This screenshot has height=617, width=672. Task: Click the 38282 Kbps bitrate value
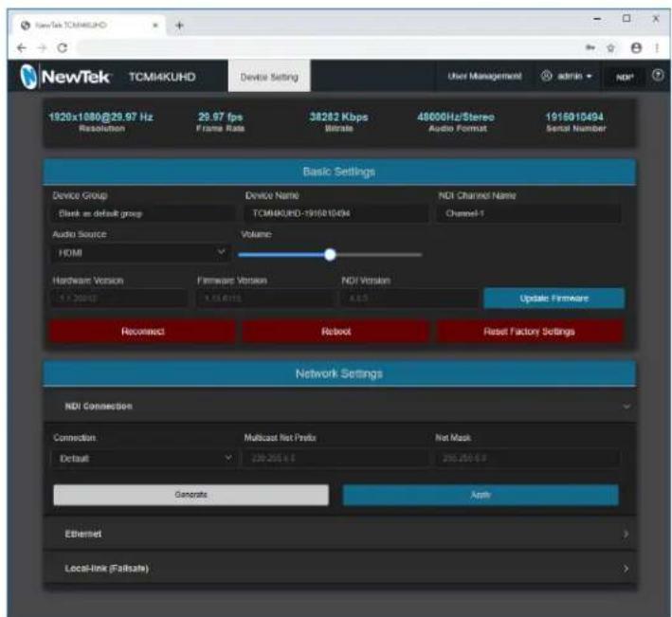[x=338, y=117]
